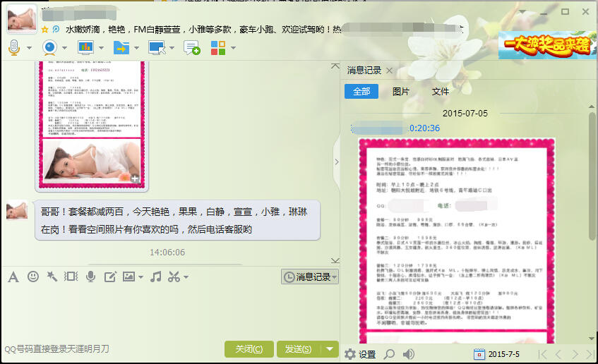Take a screenshot with scissors icon
Viewport: 598px width, 364px height.
click(174, 277)
